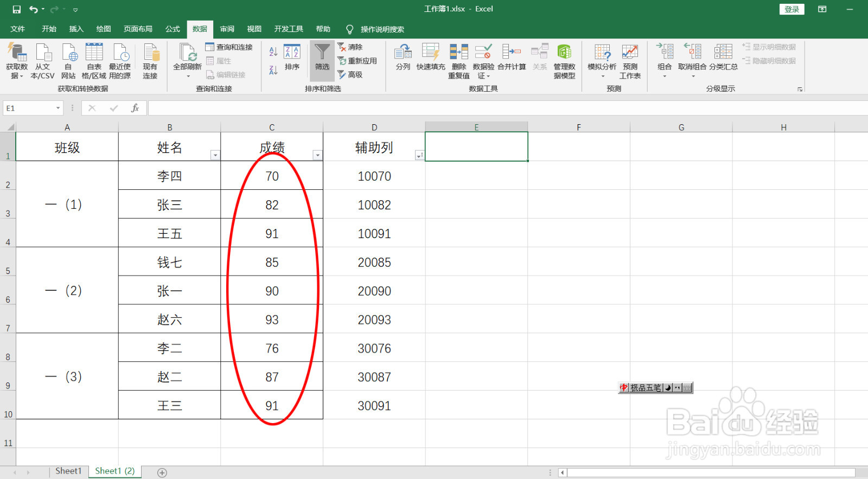
Task: Select the cell with name 赵六
Action: point(170,319)
